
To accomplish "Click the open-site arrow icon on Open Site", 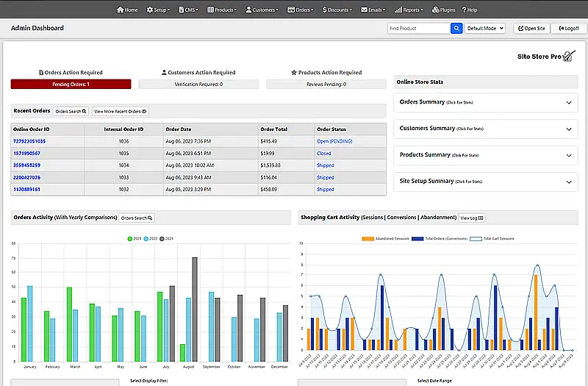I will click(x=521, y=28).
